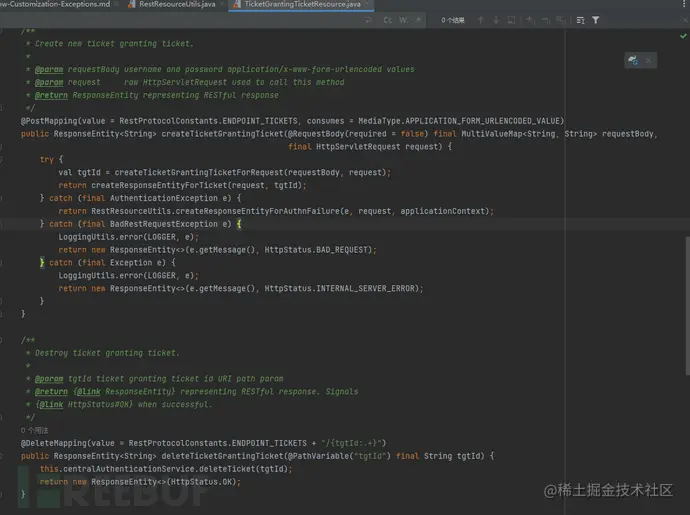The height and width of the screenshot is (515, 690).
Task: Go to previous occurrence arrow
Action: click(481, 20)
